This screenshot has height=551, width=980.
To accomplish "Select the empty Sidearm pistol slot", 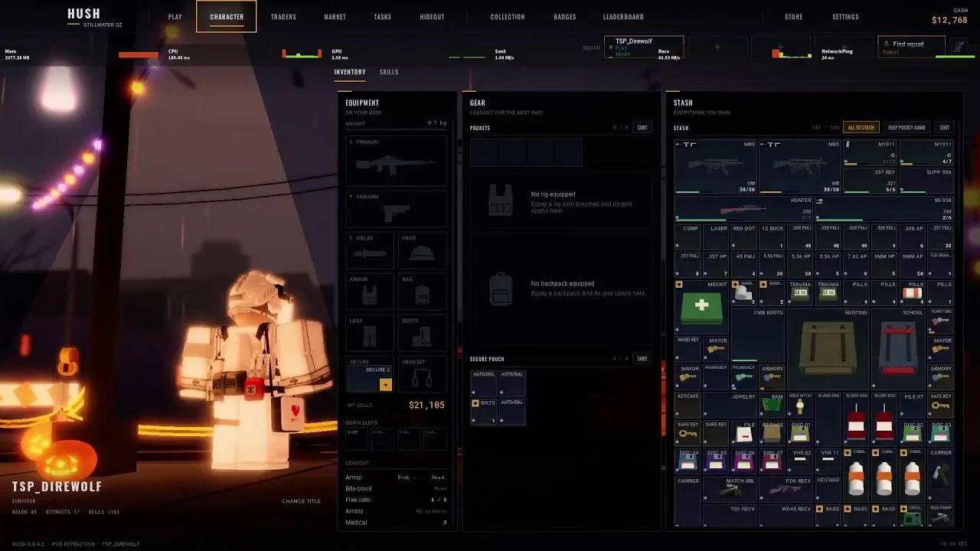I will point(396,210).
